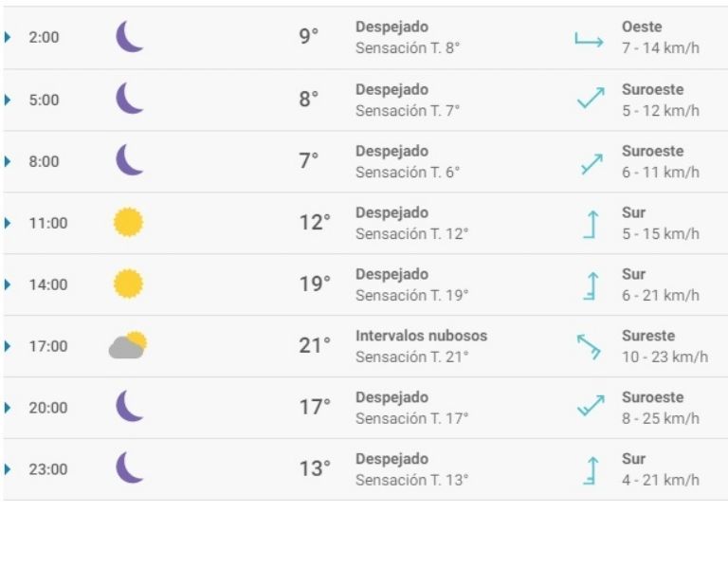Click the Oeste wind label
Viewport: 728px width, 586px height.
pyautogui.click(x=642, y=27)
